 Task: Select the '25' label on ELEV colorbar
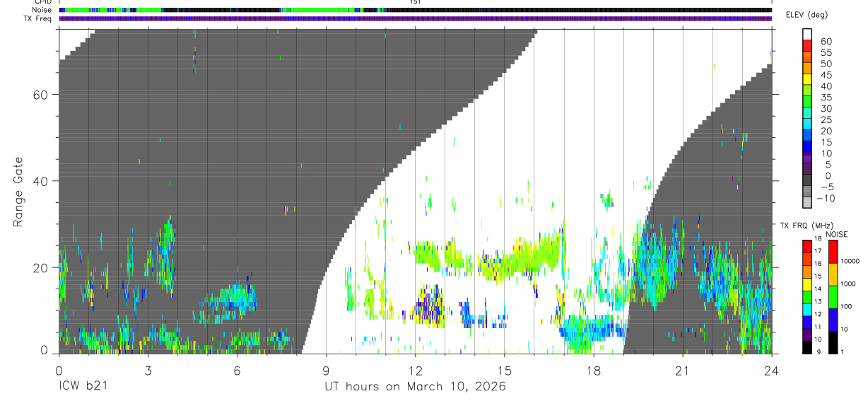(826, 120)
